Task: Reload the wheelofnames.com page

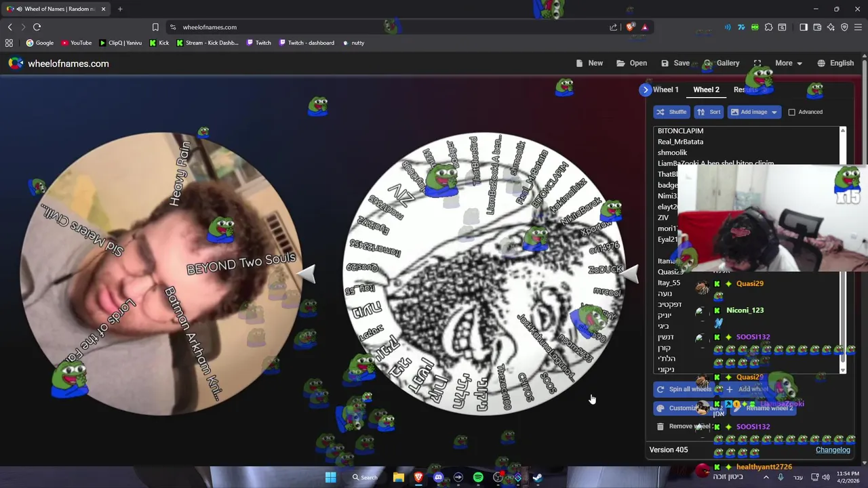Action: pos(37,27)
